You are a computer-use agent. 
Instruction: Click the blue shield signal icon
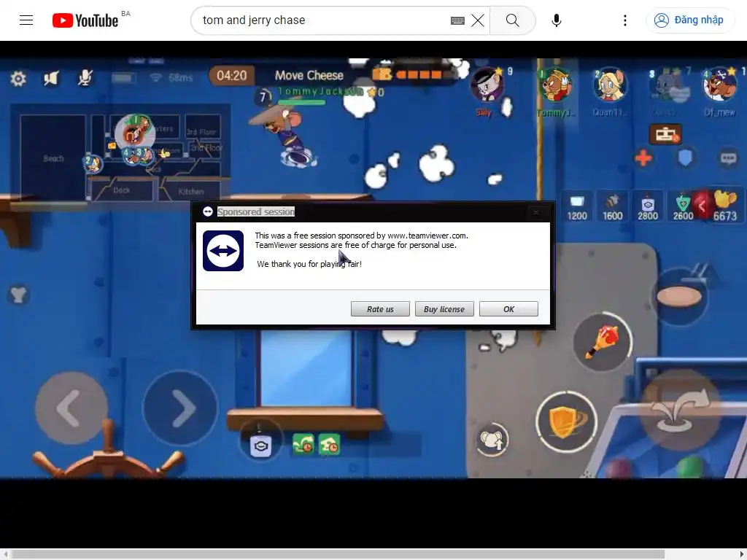(685, 157)
